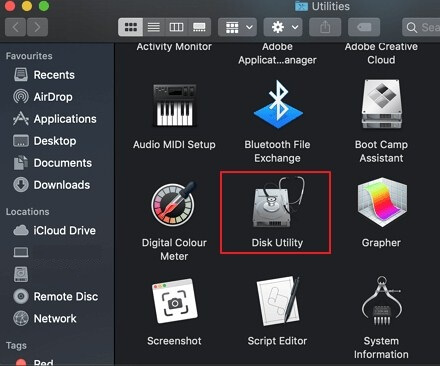Open the group-by arrangement dropdown

click(x=237, y=27)
